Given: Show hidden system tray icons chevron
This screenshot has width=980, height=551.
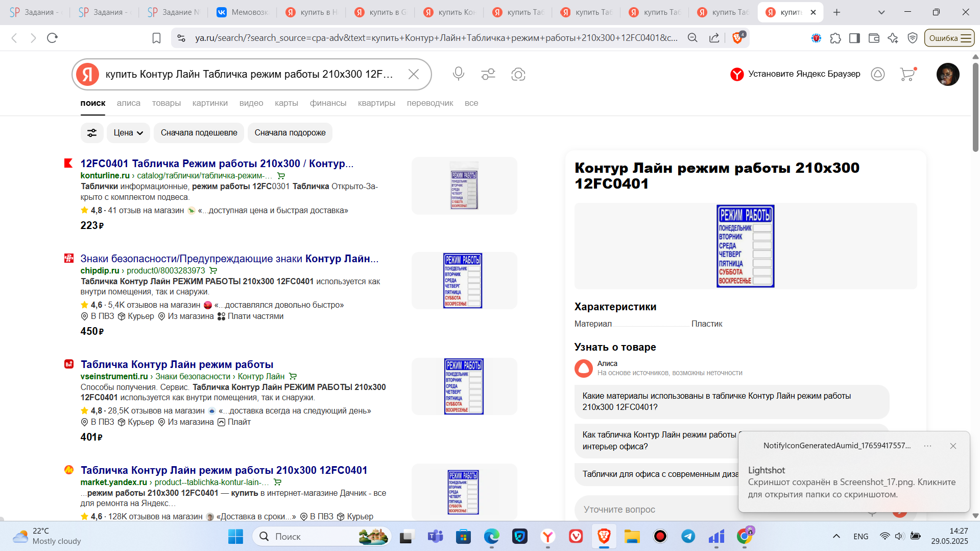Looking at the screenshot, I should coord(836,536).
